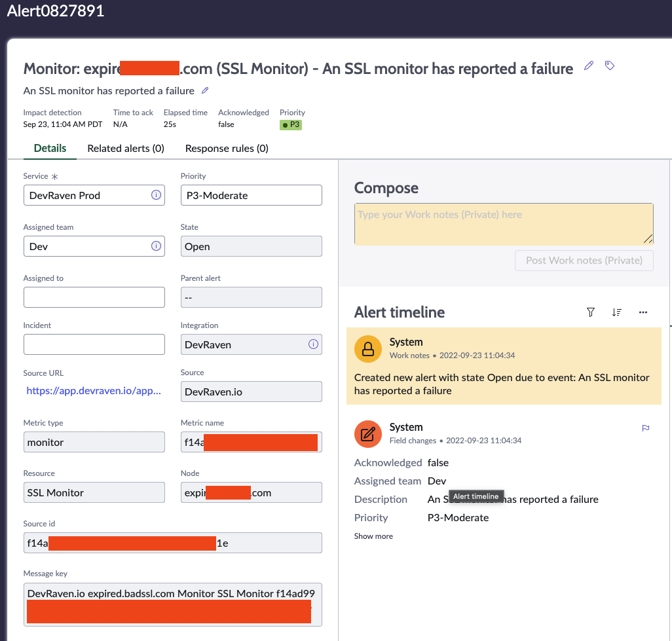
Task: Open the timeline more options ellipsis menu
Action: point(643,312)
